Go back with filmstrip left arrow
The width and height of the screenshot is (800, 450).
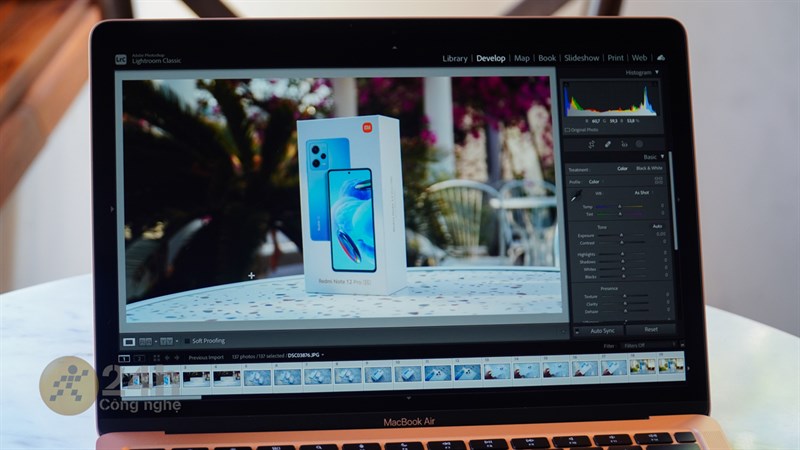point(167,358)
